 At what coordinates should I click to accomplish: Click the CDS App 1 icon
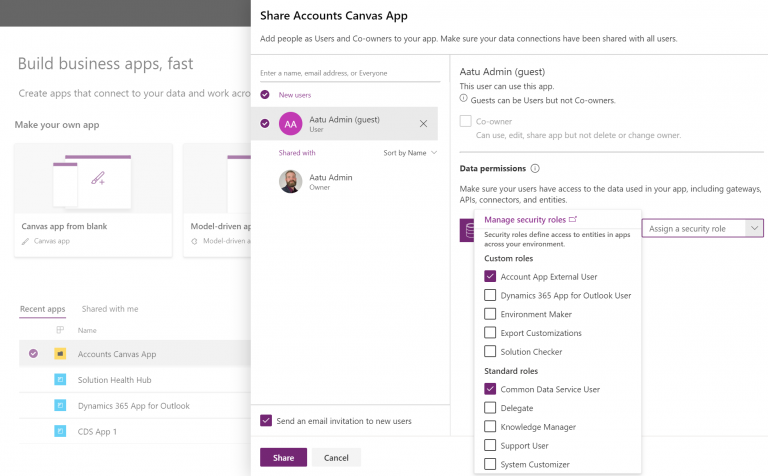pyautogui.click(x=60, y=431)
